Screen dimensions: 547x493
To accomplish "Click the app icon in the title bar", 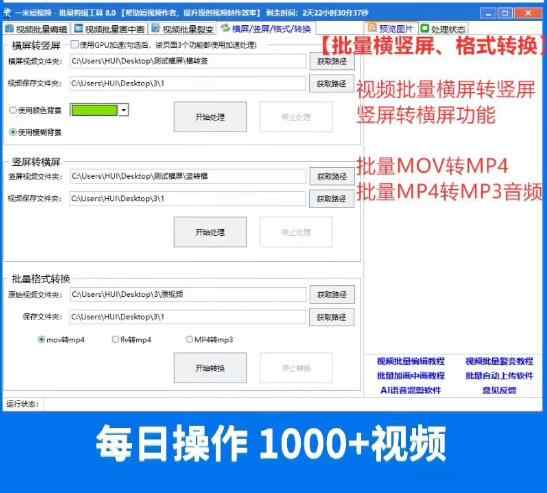I will (7, 13).
